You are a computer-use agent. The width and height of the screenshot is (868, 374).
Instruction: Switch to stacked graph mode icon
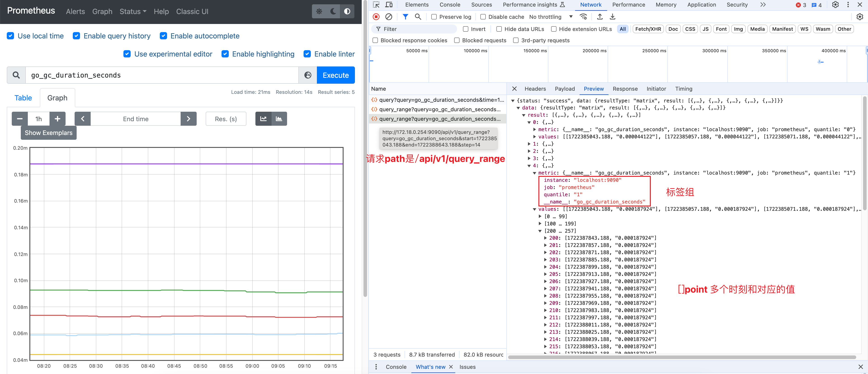(x=279, y=119)
